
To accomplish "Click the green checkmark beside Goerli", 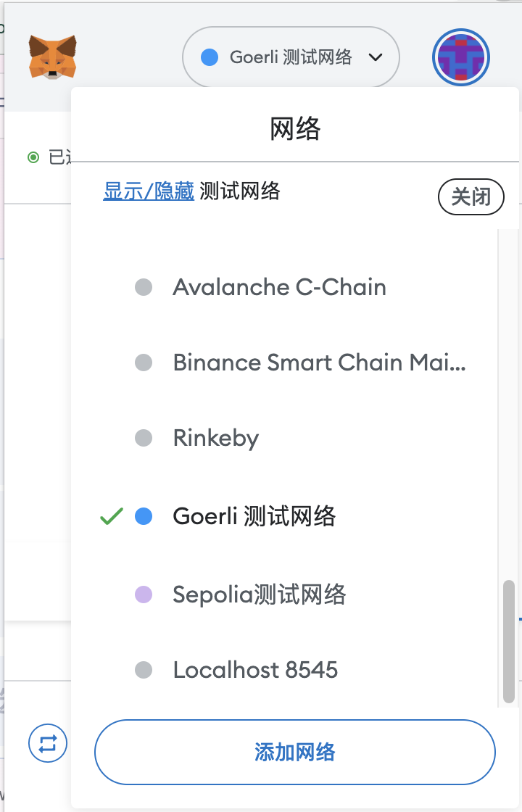I will (x=112, y=516).
